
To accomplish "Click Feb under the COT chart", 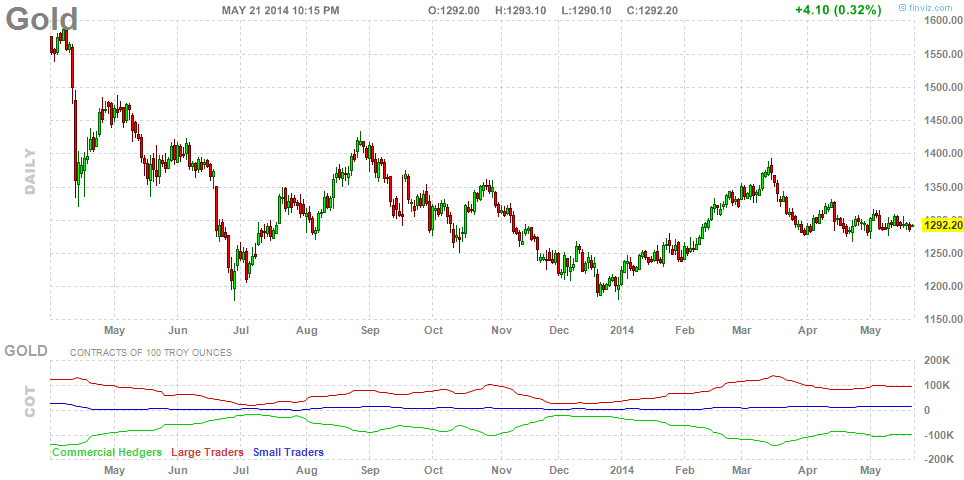I will (x=684, y=471).
